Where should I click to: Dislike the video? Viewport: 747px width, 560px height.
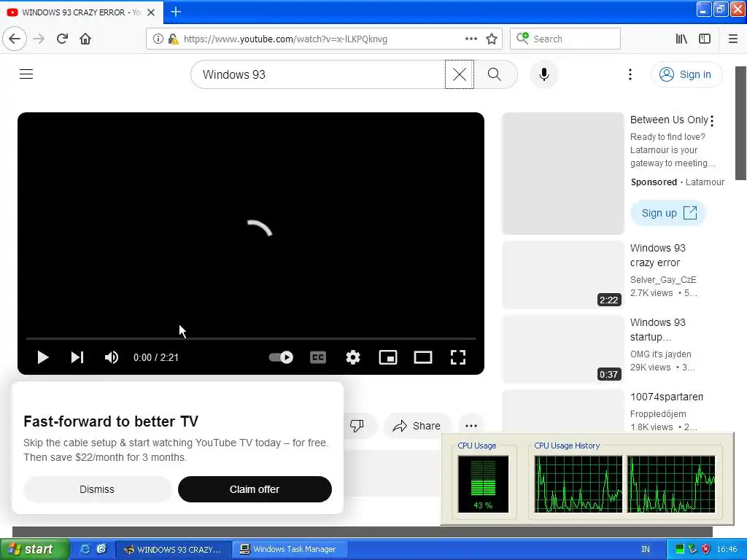[357, 425]
